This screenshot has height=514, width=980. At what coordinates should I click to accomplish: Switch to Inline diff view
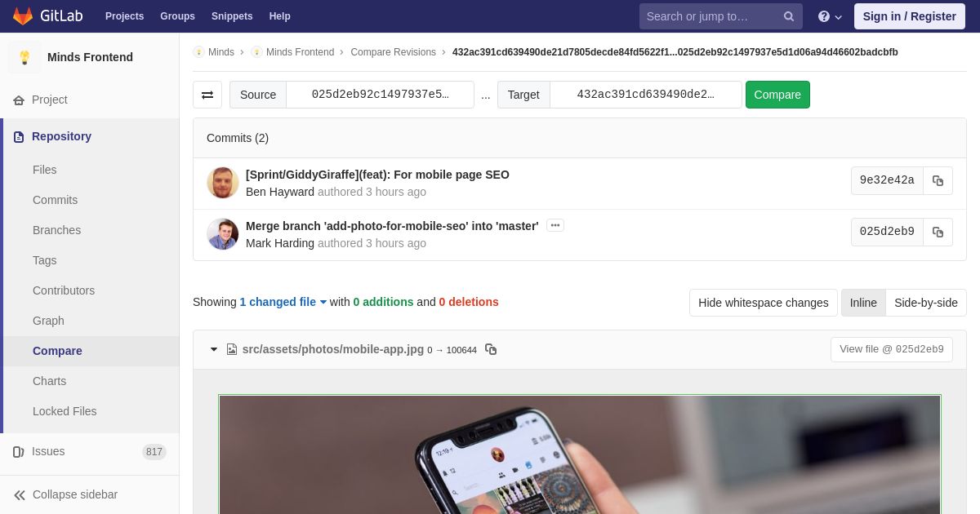point(863,303)
